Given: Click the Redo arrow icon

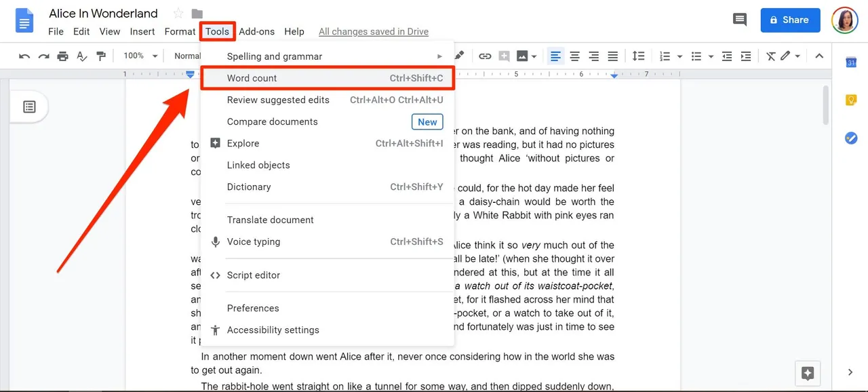Looking at the screenshot, I should [43, 56].
